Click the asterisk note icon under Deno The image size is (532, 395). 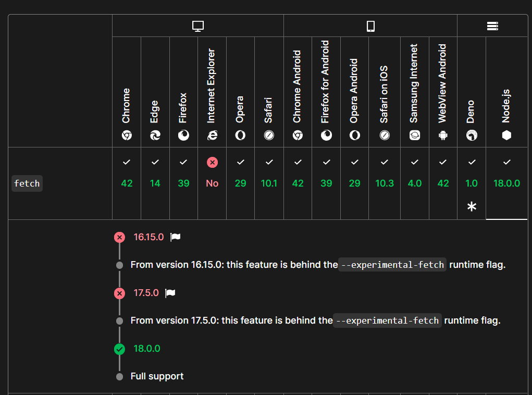tap(472, 206)
